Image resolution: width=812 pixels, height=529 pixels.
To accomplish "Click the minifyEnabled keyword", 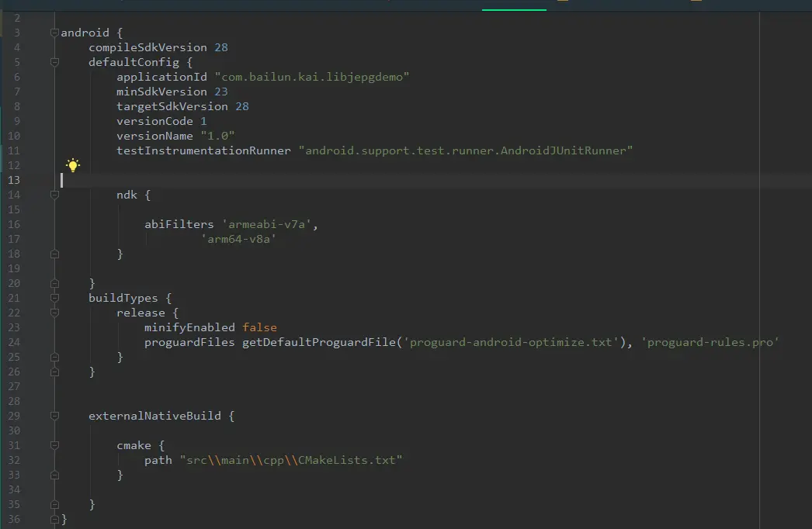I will click(189, 327).
